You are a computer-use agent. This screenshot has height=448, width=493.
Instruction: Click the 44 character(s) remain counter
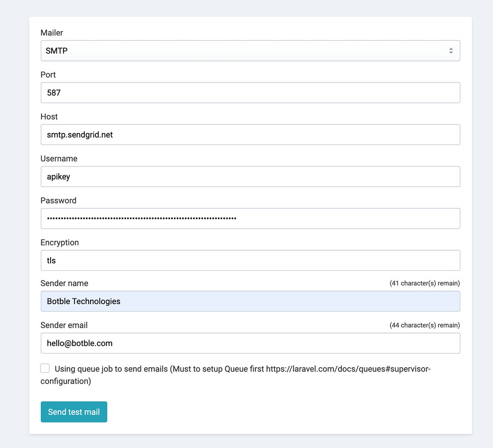[x=425, y=325]
